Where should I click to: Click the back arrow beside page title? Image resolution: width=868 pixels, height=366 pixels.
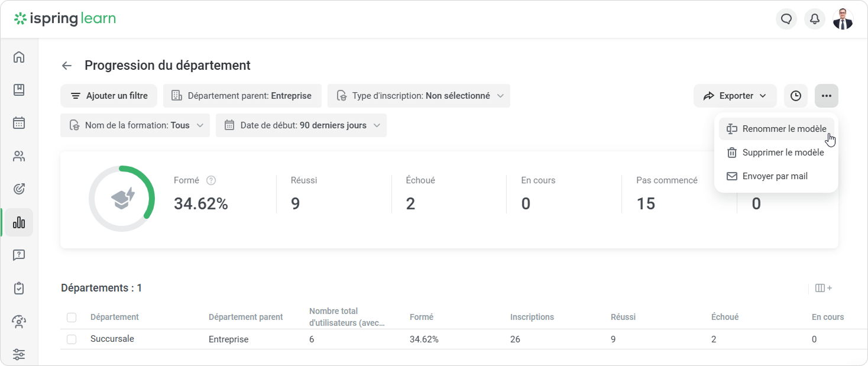(67, 66)
